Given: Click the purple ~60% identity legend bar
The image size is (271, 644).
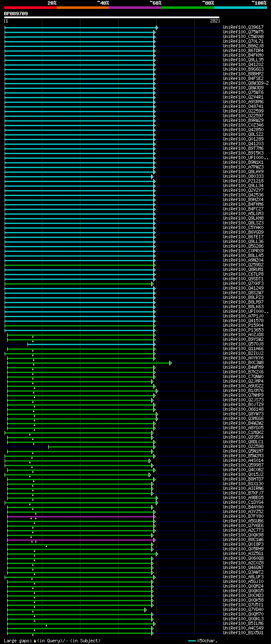Looking at the screenshot, I should point(135,8).
